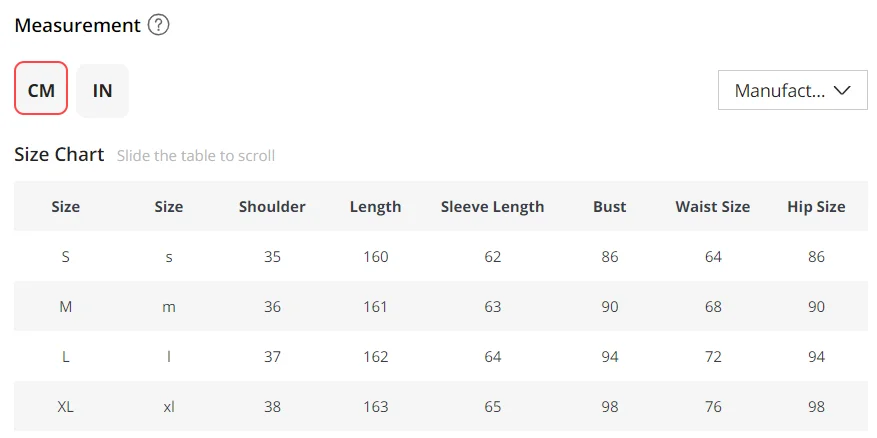Select the XL size row

pos(66,407)
